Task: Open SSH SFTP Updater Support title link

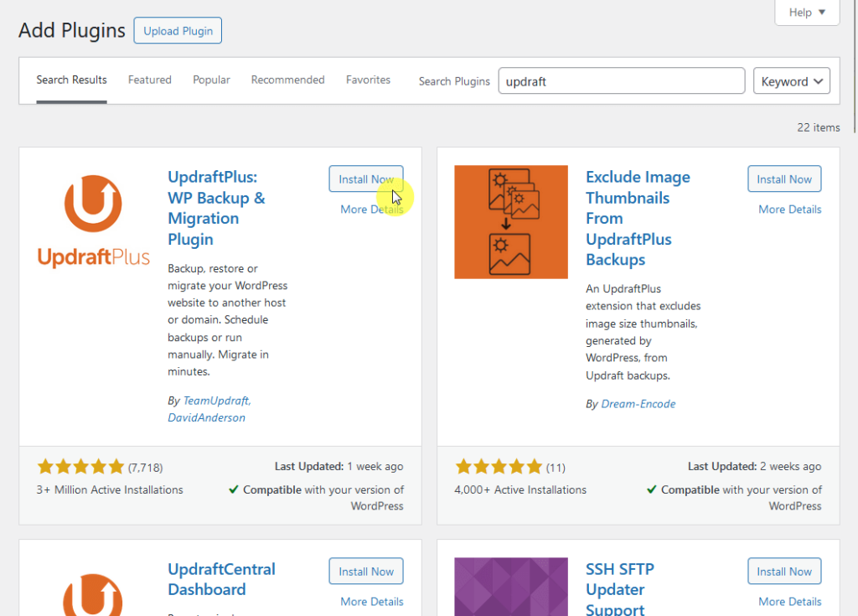Action: click(x=619, y=589)
